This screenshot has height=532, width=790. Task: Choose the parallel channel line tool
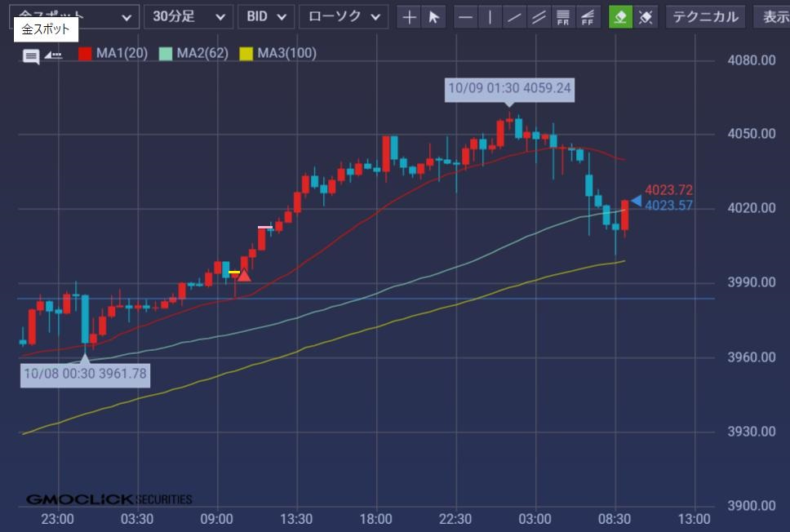(539, 17)
